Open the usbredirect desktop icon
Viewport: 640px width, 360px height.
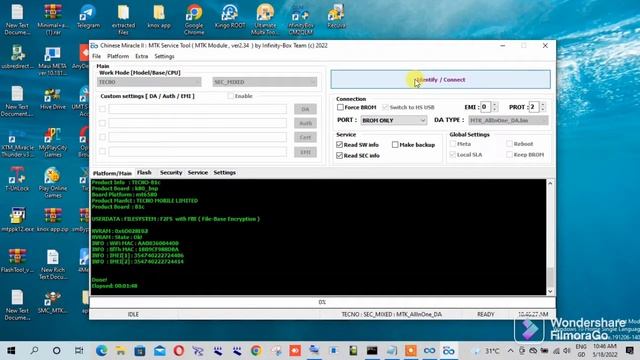17,57
